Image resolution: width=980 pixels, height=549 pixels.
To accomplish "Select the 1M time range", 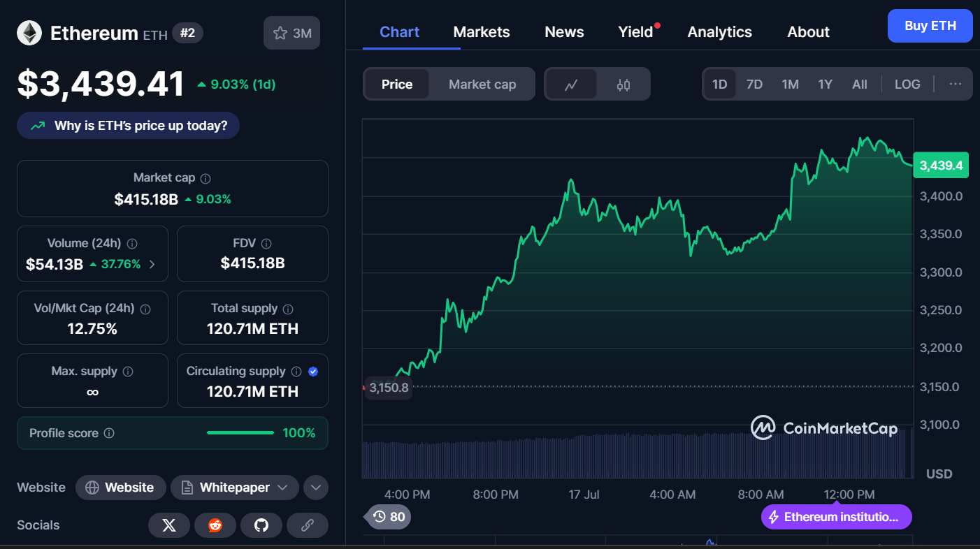I will tap(790, 85).
